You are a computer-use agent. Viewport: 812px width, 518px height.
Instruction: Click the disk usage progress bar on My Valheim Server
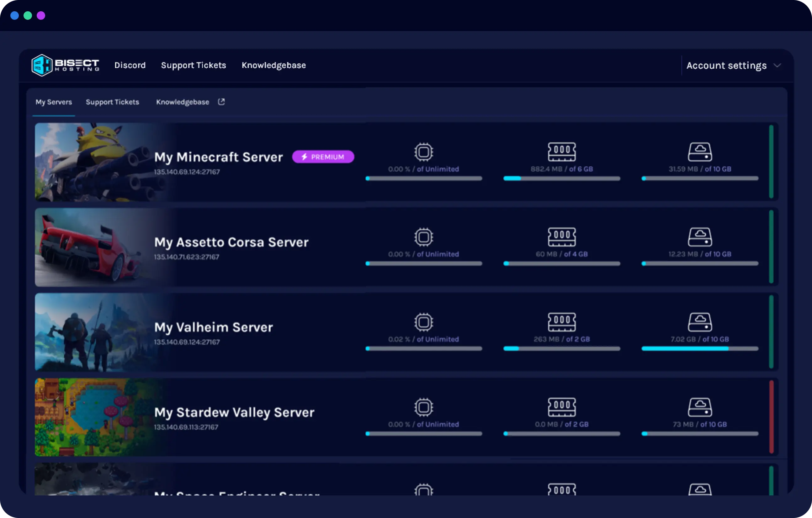[700, 348]
